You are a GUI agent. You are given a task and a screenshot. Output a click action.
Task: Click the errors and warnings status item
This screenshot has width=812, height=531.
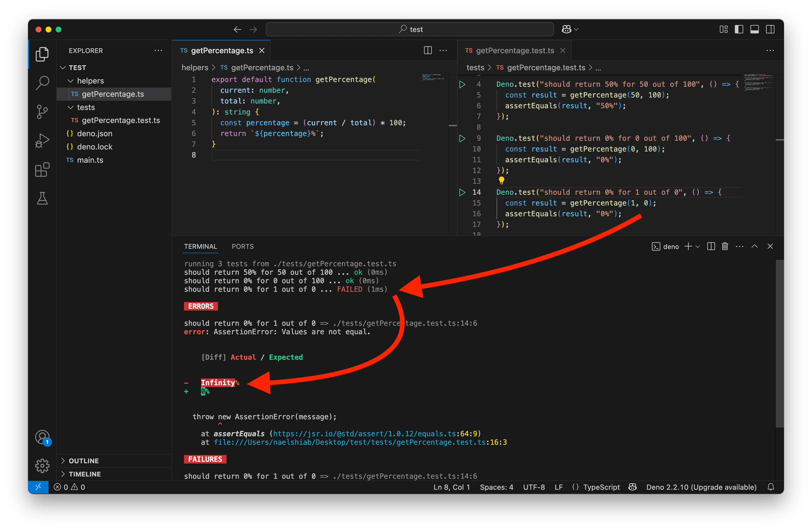(x=69, y=487)
